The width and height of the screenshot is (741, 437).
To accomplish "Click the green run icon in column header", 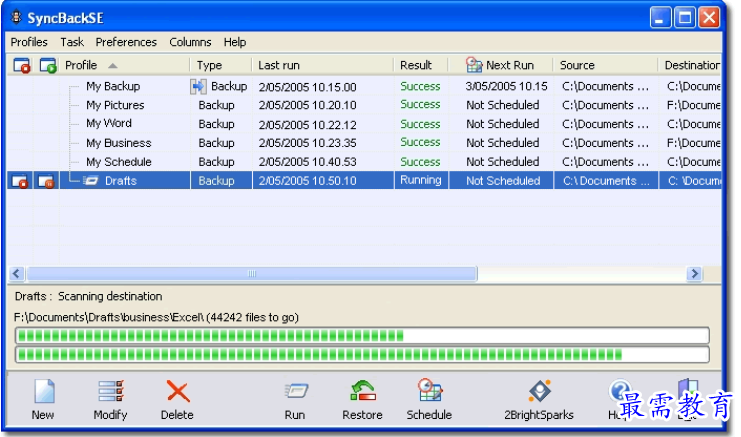I will coord(48,65).
